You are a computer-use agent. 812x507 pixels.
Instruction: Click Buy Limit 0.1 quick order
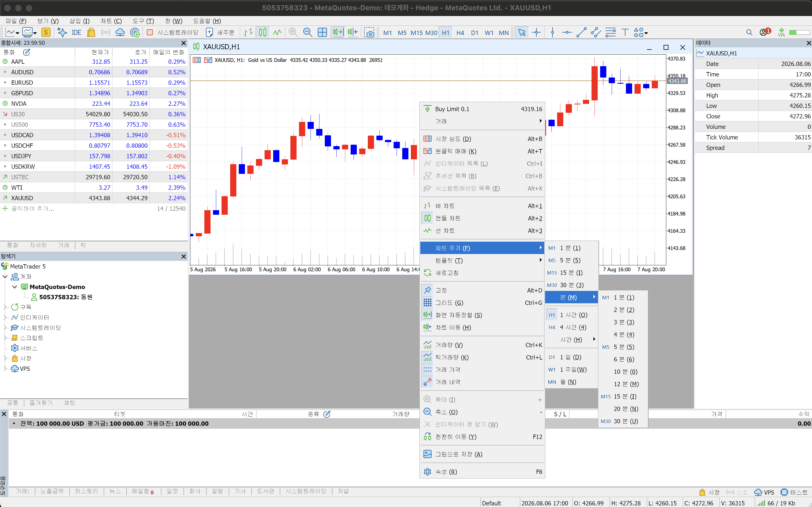482,109
